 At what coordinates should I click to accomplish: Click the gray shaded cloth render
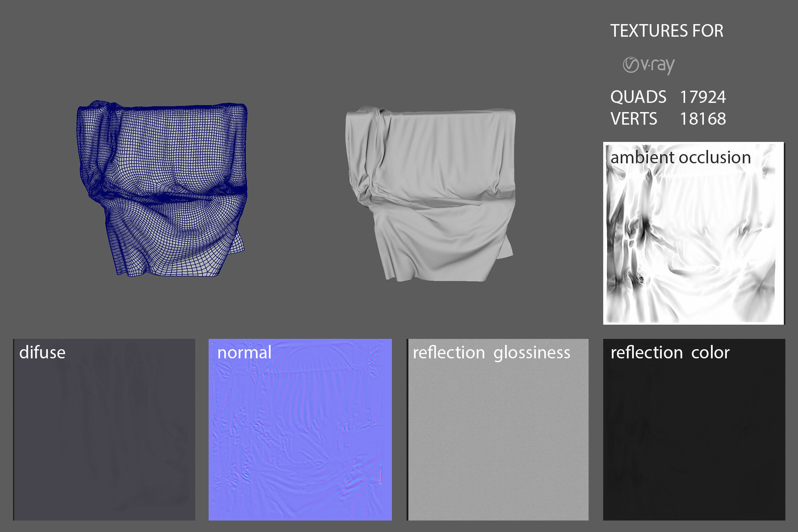click(x=431, y=194)
